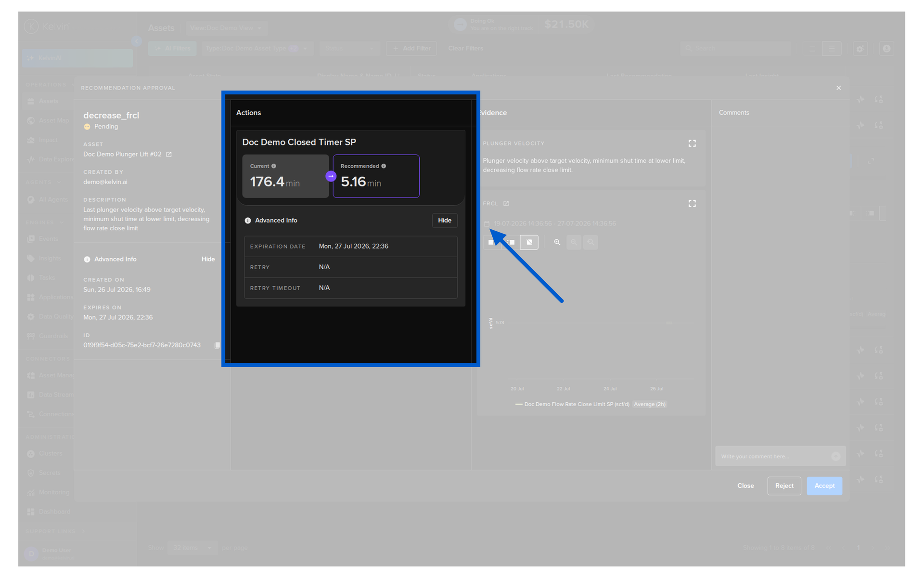Image resolution: width=924 pixels, height=578 pixels.
Task: Click the Secrets shield icon in sidebar
Action: point(31,473)
